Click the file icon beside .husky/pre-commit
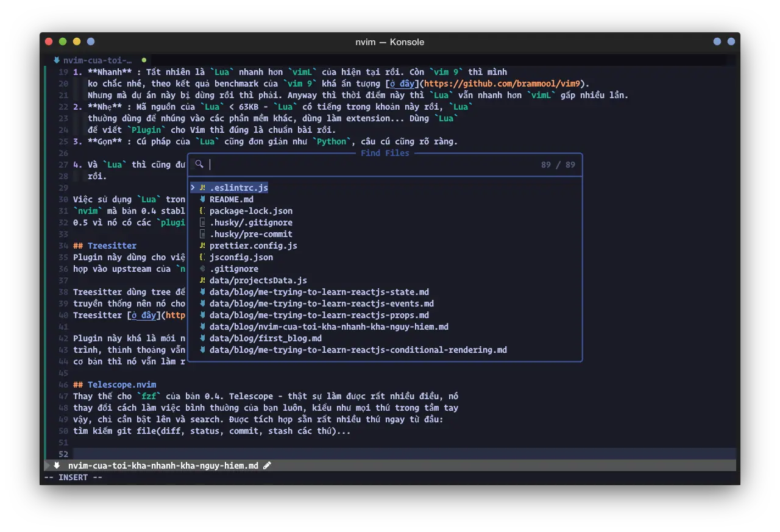 tap(202, 234)
